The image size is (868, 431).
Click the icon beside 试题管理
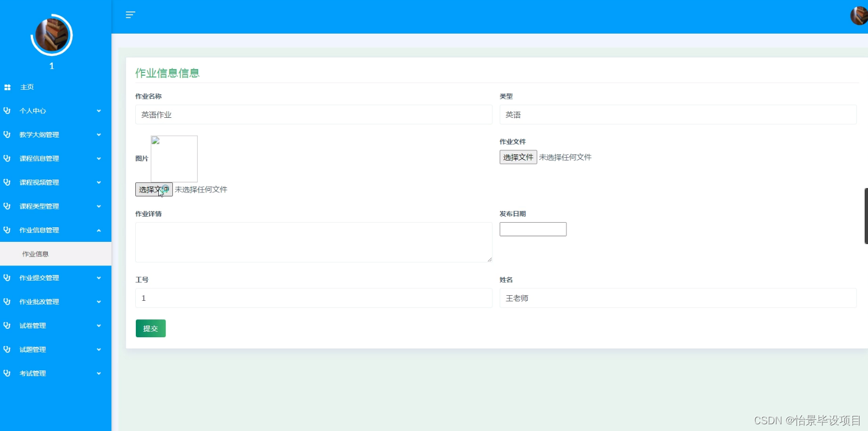pyautogui.click(x=7, y=349)
